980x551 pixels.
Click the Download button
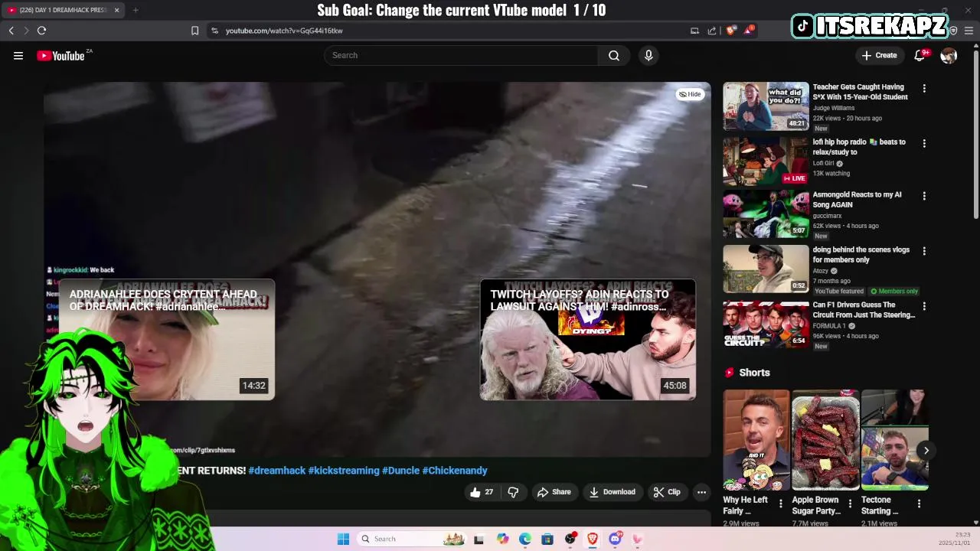pyautogui.click(x=612, y=492)
